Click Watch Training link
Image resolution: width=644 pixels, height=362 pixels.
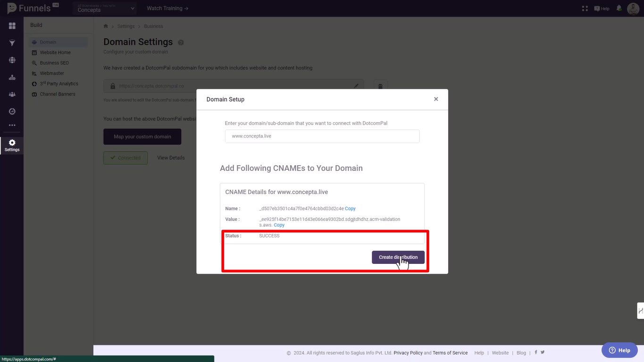pyautogui.click(x=167, y=8)
